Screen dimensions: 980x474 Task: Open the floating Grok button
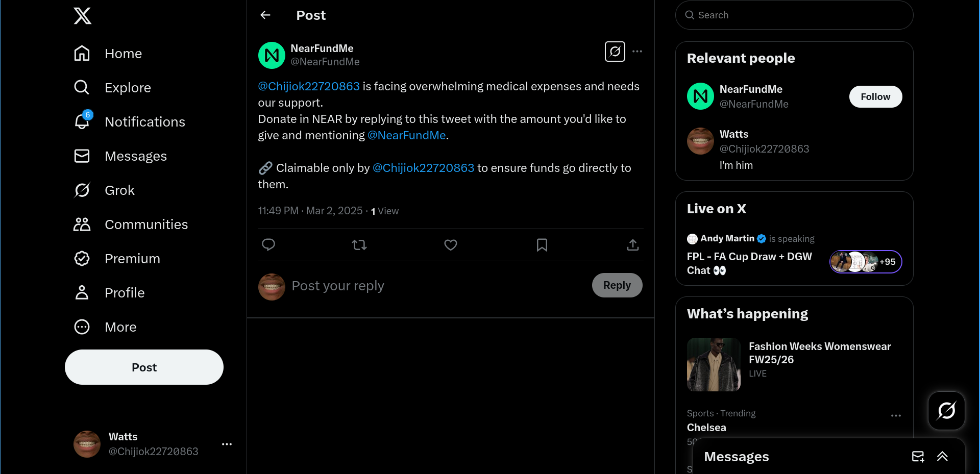(946, 410)
